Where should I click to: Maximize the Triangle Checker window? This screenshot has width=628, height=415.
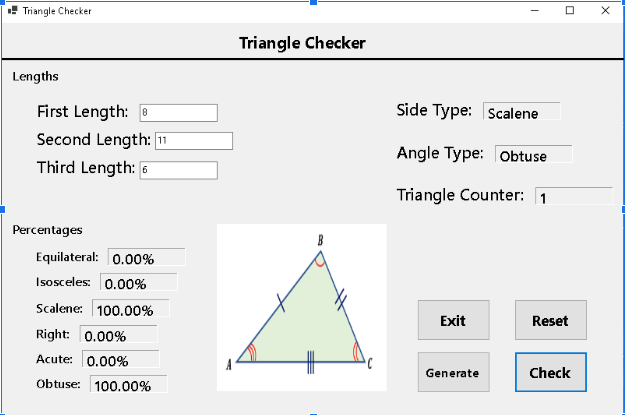pos(570,10)
